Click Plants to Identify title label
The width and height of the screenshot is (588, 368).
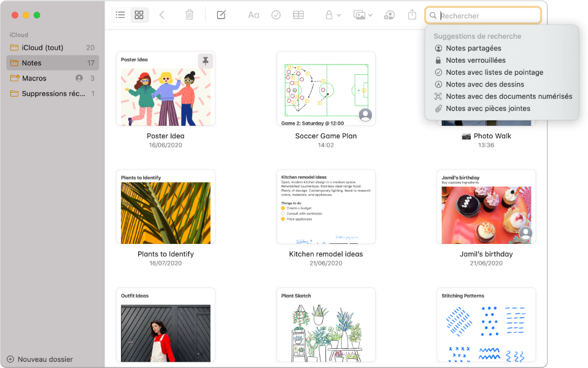[165, 254]
